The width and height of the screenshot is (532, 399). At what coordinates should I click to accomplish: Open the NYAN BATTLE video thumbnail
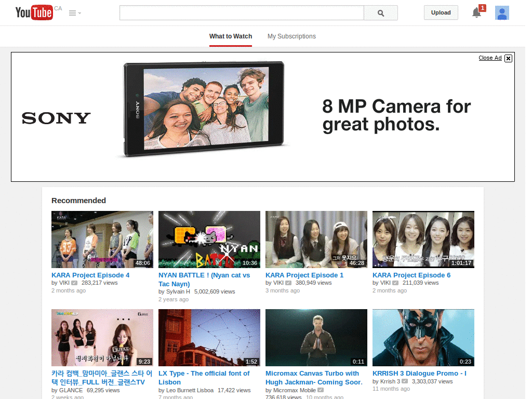pyautogui.click(x=209, y=240)
